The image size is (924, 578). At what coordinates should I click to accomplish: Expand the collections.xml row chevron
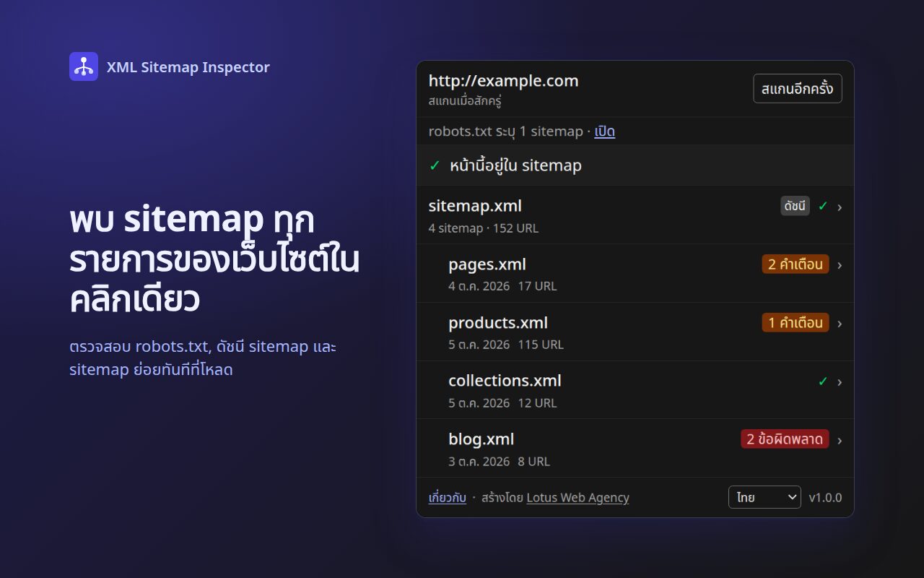point(840,382)
